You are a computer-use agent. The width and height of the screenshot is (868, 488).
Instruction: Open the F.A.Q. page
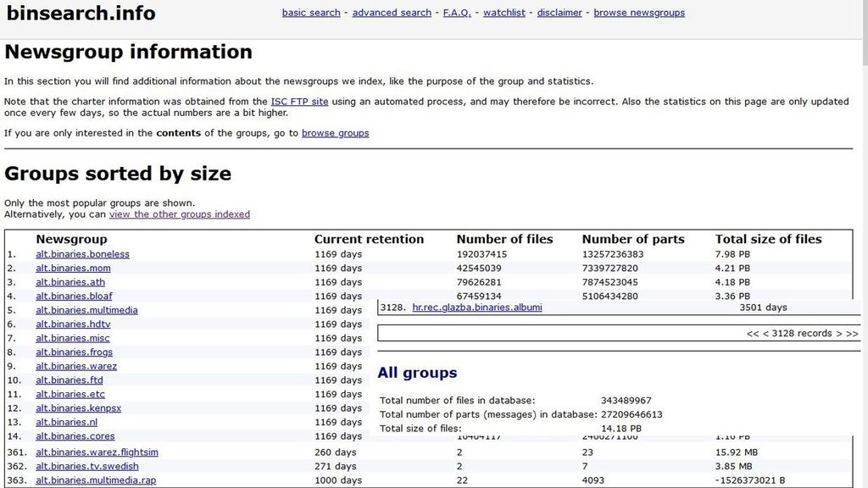[456, 12]
